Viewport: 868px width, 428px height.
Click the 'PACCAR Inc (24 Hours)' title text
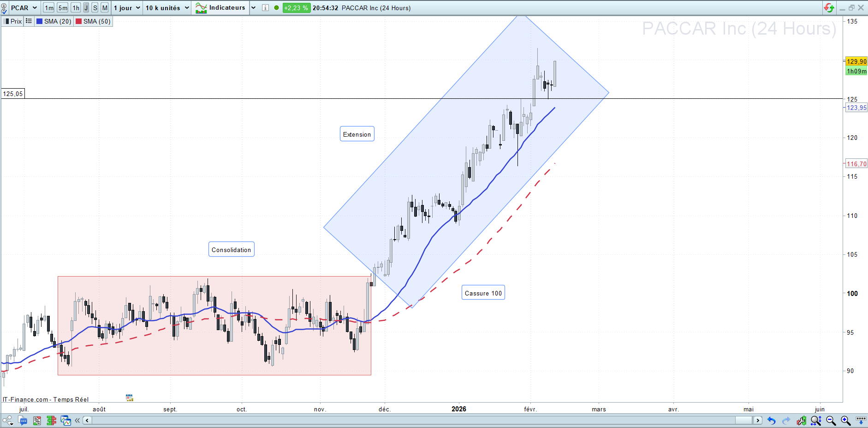(x=376, y=8)
